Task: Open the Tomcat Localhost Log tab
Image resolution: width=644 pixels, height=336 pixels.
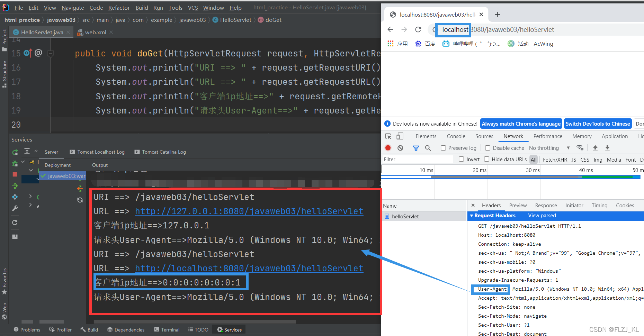Action: click(x=97, y=152)
